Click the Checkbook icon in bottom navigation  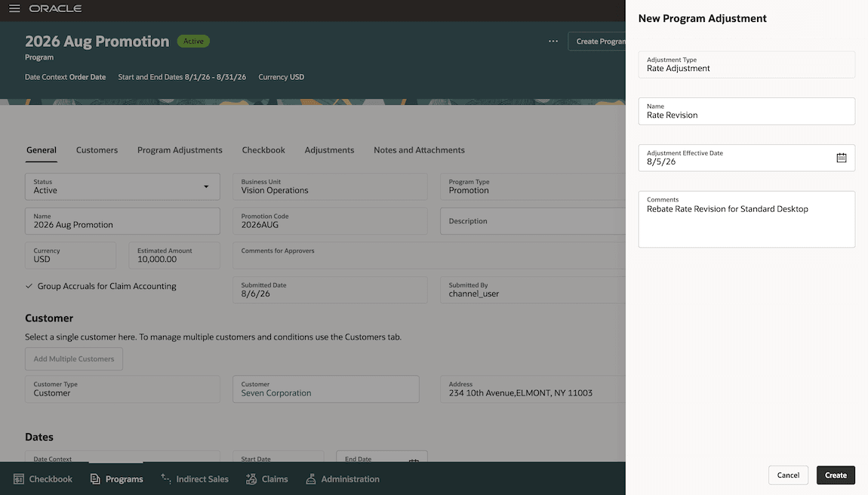(x=19, y=479)
